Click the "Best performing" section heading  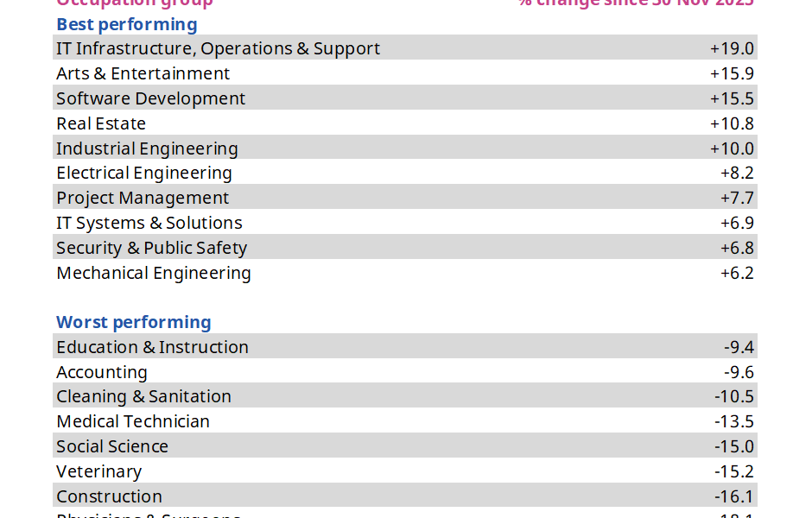pos(126,24)
